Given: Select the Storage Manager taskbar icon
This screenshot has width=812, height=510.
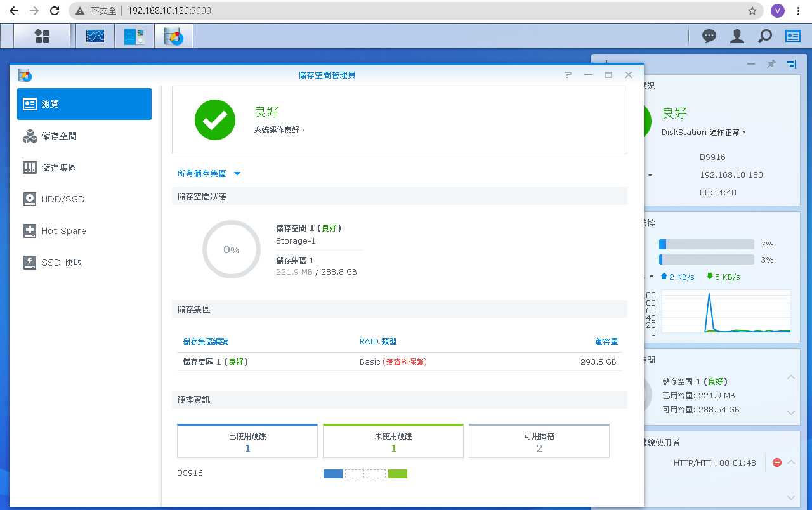Looking at the screenshot, I should 174,36.
